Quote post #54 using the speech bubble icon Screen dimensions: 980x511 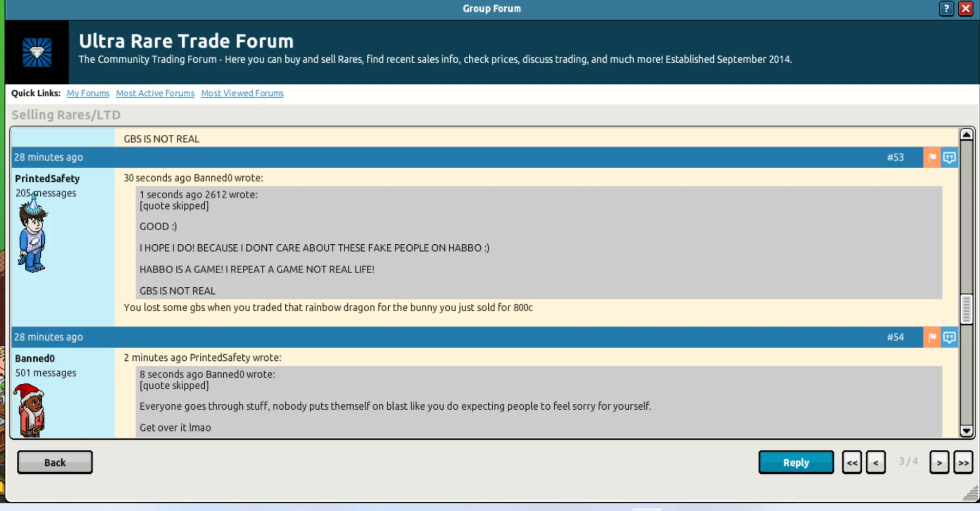tap(950, 337)
